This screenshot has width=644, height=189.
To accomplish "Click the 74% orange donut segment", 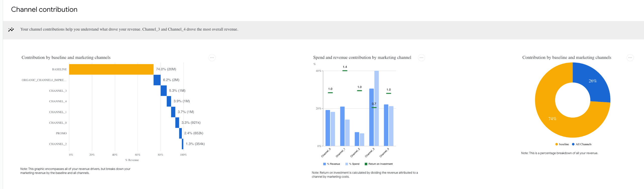I will pyautogui.click(x=552, y=119).
